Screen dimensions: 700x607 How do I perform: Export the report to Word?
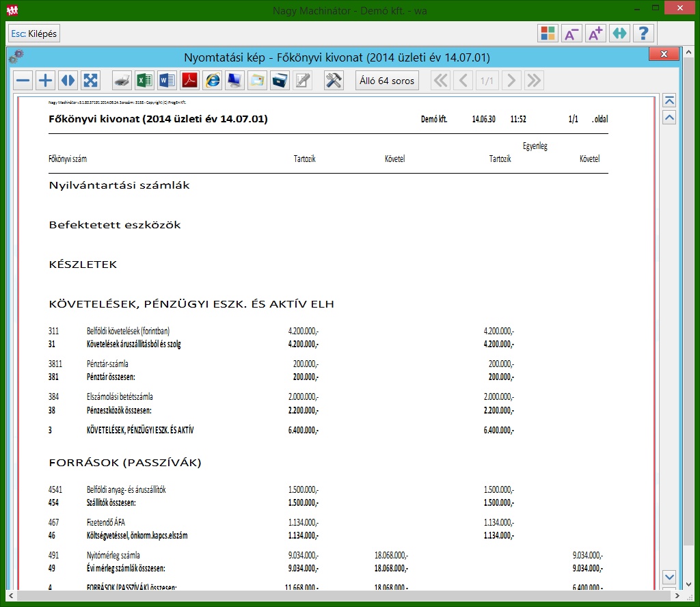coord(167,81)
